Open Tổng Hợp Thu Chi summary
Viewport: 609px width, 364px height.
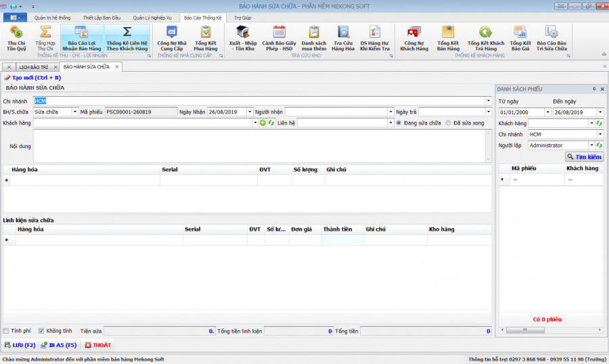click(x=45, y=38)
